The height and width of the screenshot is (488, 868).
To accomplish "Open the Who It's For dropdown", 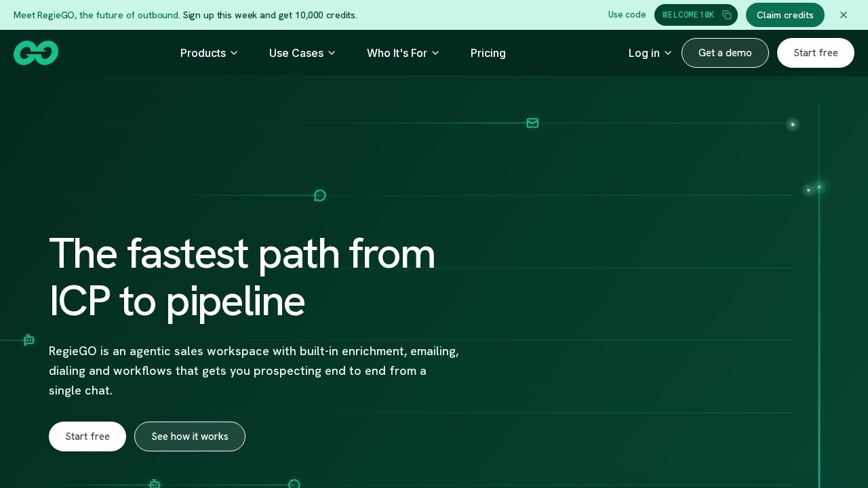I will (403, 53).
